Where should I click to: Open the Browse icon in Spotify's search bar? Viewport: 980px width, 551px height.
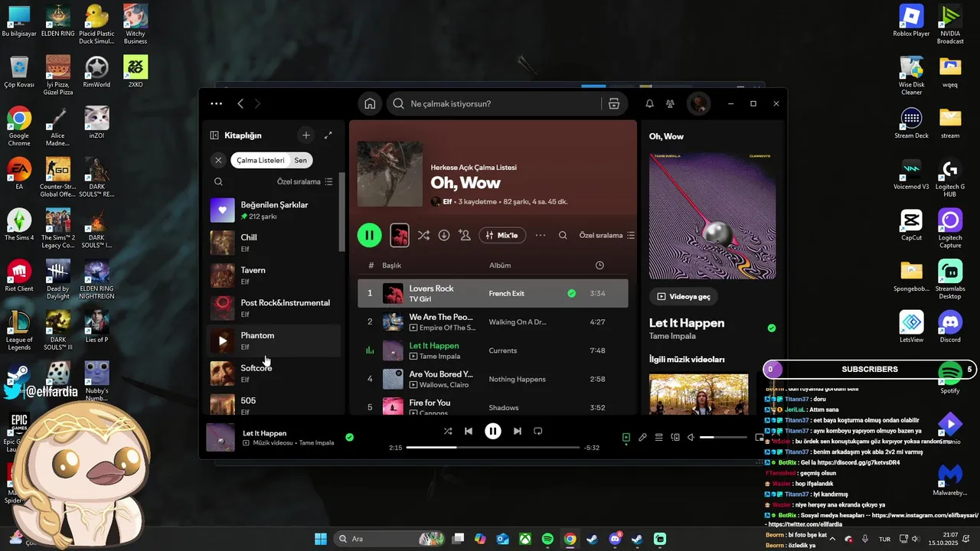[x=613, y=104]
